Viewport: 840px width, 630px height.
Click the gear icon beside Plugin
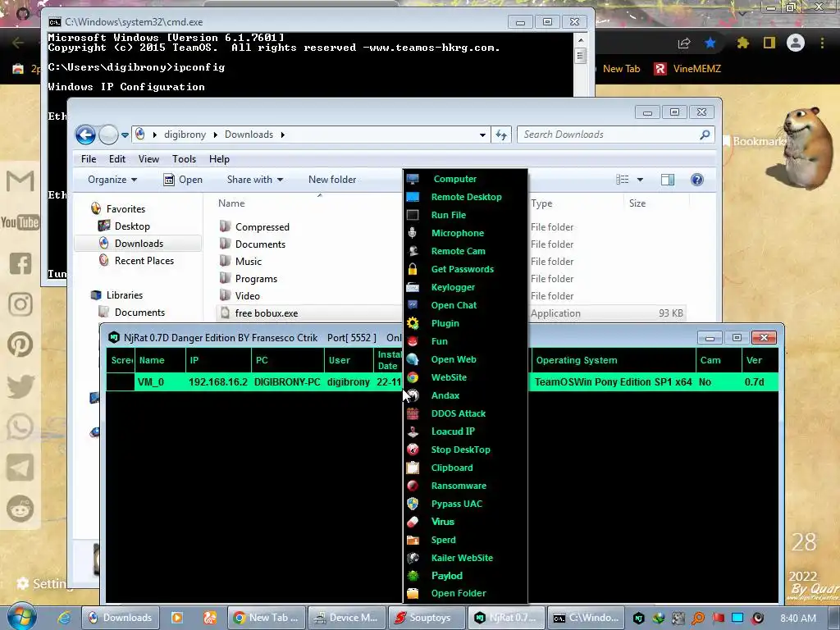pos(413,323)
